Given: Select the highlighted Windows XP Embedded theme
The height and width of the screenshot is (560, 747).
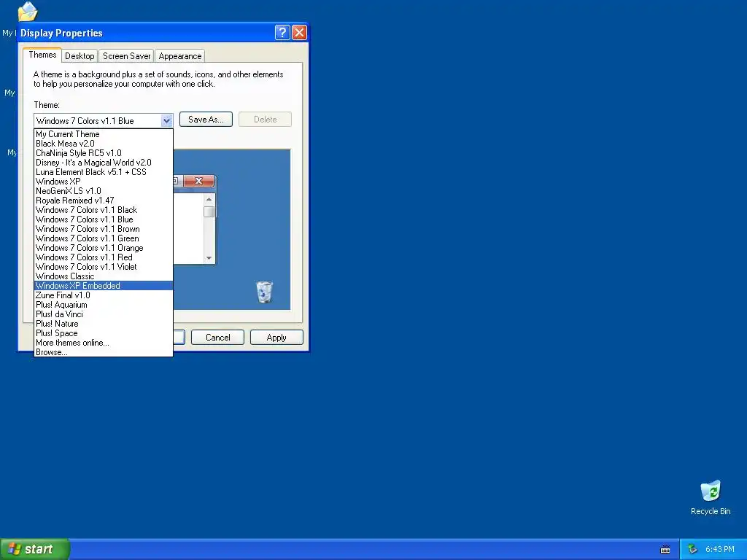Looking at the screenshot, I should [x=104, y=286].
